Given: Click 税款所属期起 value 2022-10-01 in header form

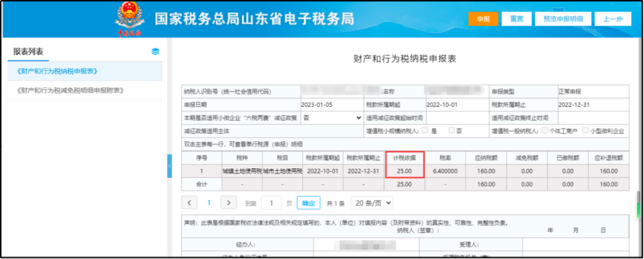Looking at the screenshot, I should (x=442, y=105).
